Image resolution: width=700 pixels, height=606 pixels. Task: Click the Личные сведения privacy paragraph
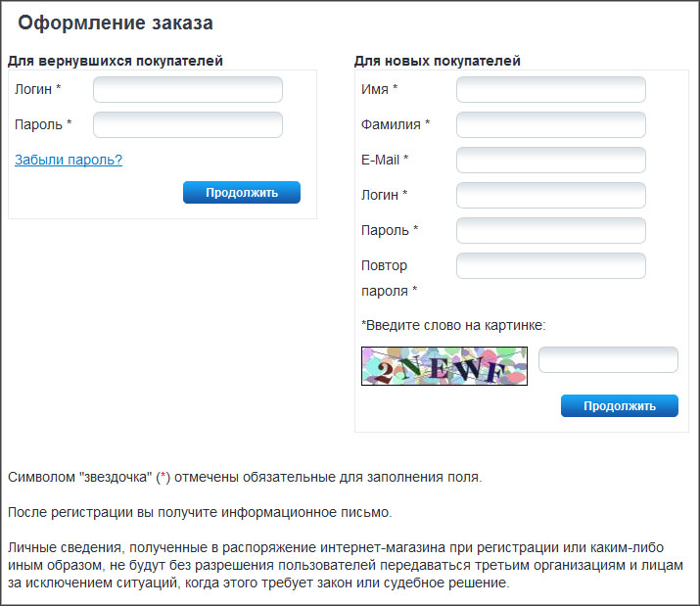(346, 565)
